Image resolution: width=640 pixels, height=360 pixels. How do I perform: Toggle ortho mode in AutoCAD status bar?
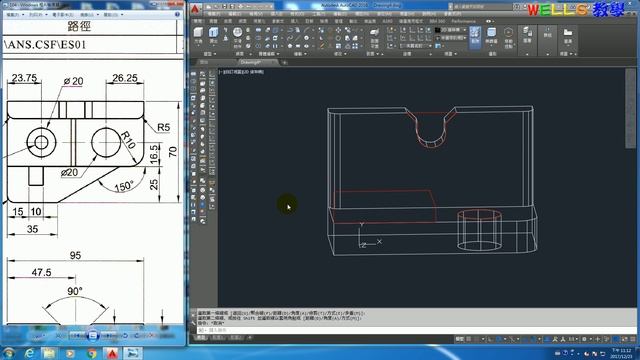pos(490,339)
